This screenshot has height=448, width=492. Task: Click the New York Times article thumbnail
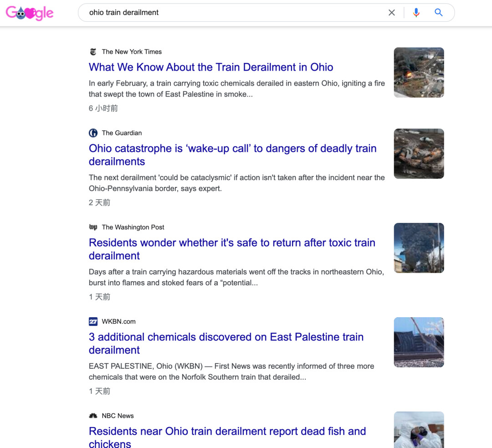419,72
